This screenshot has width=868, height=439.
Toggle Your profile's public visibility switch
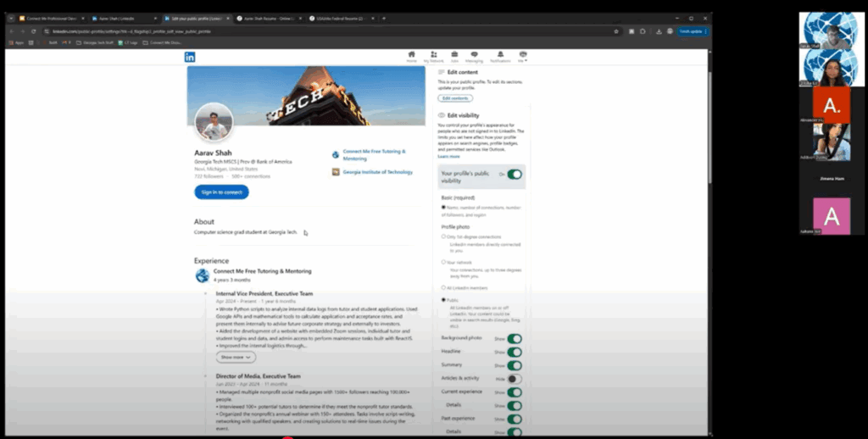(x=515, y=175)
